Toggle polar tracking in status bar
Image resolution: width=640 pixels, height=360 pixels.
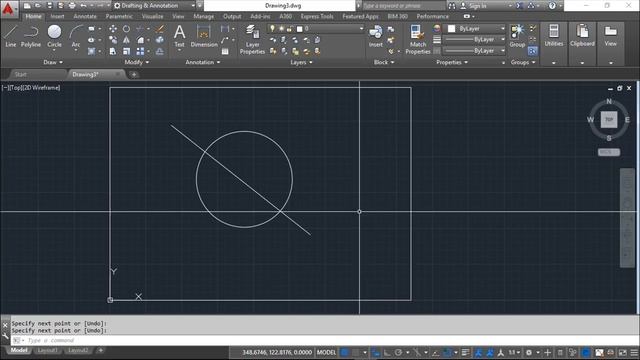398,352
